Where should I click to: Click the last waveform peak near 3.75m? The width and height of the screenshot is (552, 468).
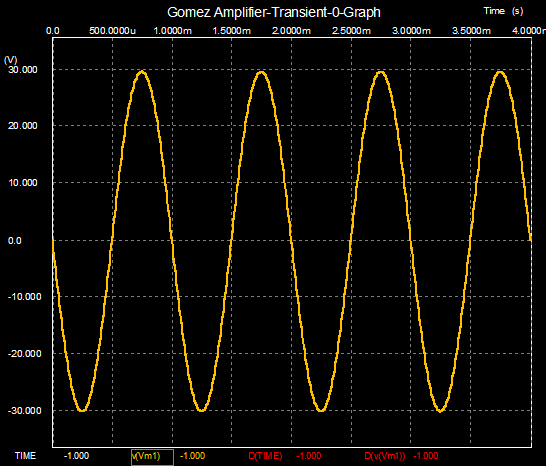click(x=501, y=73)
